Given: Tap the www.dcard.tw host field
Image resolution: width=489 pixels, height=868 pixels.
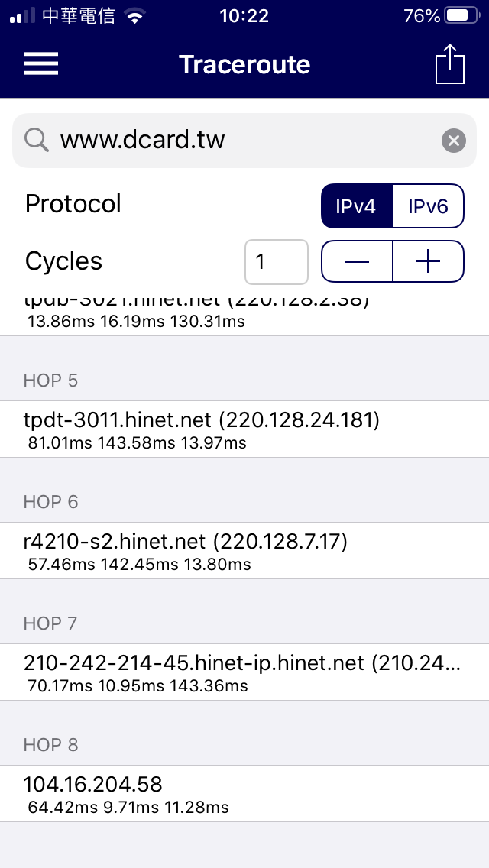Looking at the screenshot, I should tap(244, 141).
